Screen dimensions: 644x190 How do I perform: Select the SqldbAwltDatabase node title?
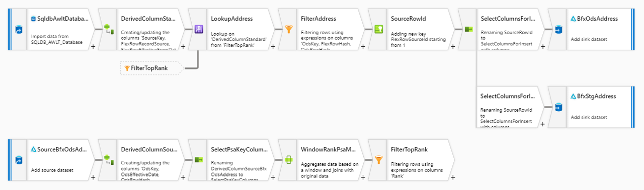pos(62,19)
